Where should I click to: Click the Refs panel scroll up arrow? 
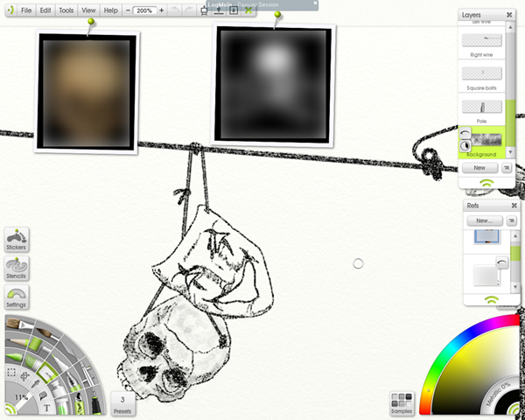point(515,236)
